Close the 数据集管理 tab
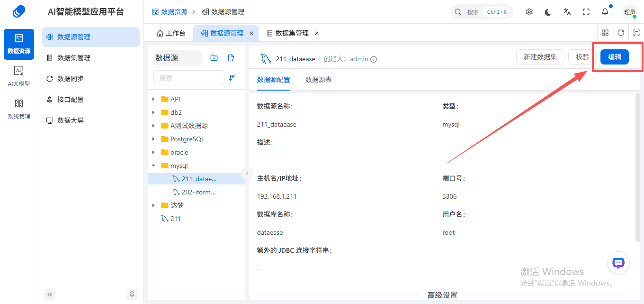The width and height of the screenshot is (644, 304). click(x=317, y=33)
